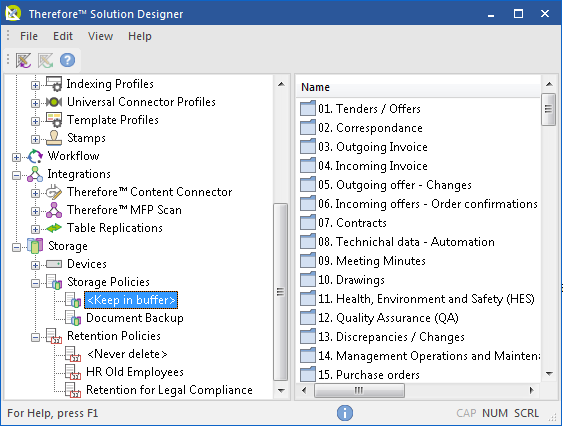Collapse the Storage node
This screenshot has height=427, width=563.
pyautogui.click(x=16, y=247)
